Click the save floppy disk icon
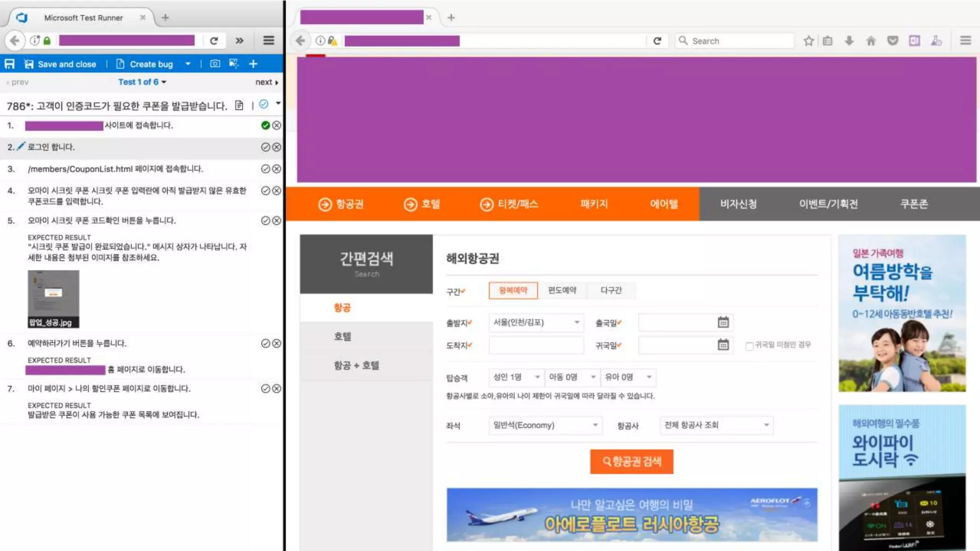Image resolution: width=980 pixels, height=551 pixels. [10, 64]
